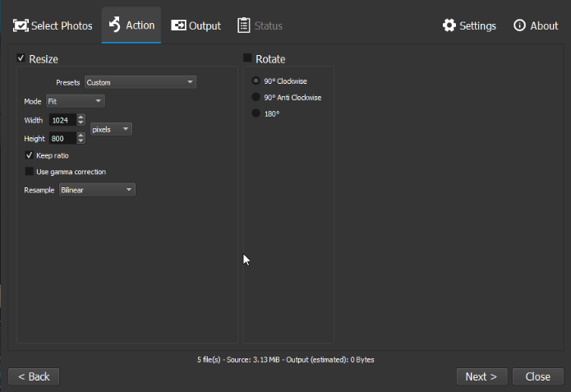This screenshot has height=392, width=571.
Task: Switch to the Output tab
Action: coord(196,25)
